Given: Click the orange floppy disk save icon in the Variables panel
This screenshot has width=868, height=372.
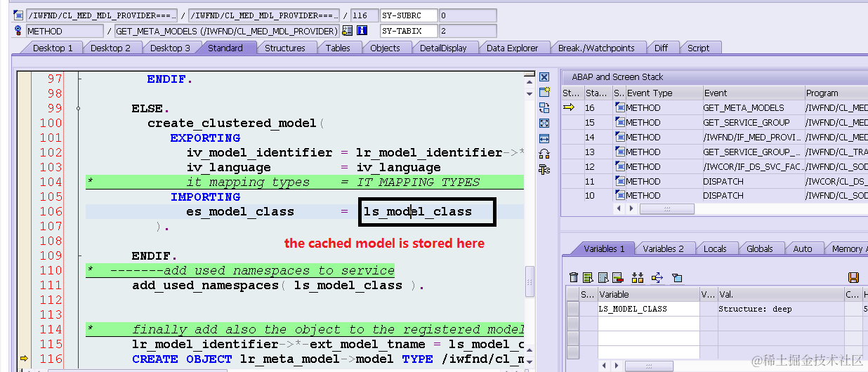Looking at the screenshot, I should (x=854, y=278).
